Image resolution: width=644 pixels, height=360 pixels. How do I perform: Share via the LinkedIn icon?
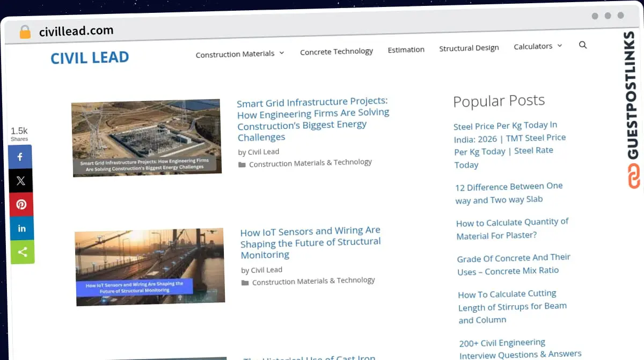[21, 228]
